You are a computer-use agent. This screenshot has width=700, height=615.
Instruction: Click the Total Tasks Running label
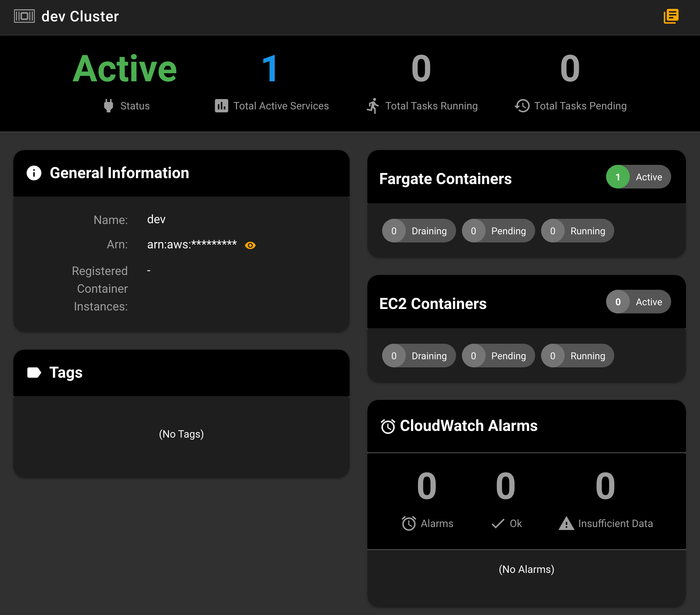pos(431,106)
